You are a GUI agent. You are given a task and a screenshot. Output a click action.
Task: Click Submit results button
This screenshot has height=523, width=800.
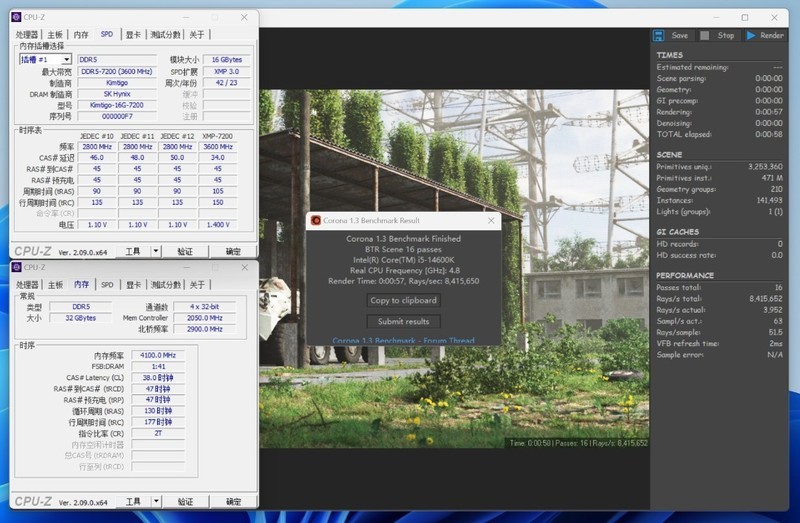(403, 321)
